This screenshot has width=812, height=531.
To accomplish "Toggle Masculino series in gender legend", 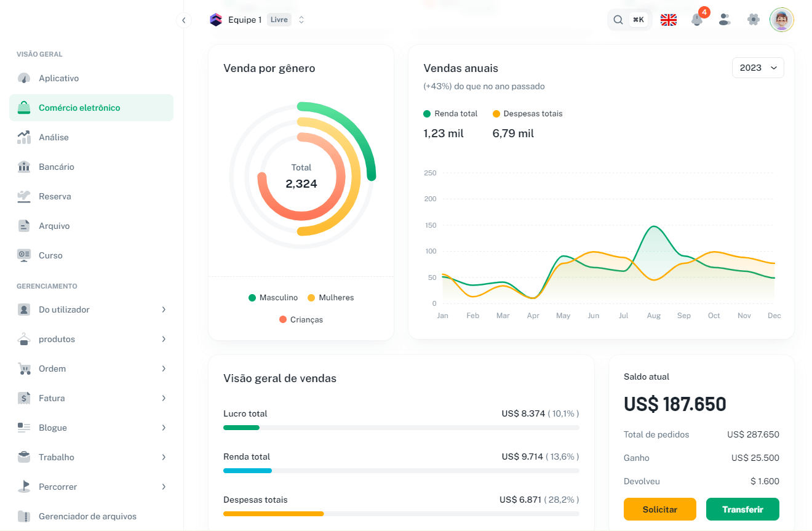I will click(x=273, y=298).
